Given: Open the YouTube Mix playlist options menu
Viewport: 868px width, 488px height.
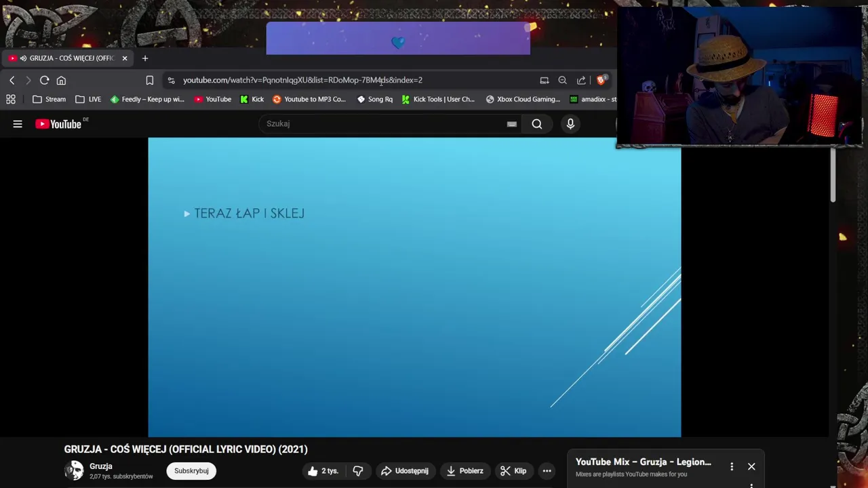Looking at the screenshot, I should coord(732,466).
